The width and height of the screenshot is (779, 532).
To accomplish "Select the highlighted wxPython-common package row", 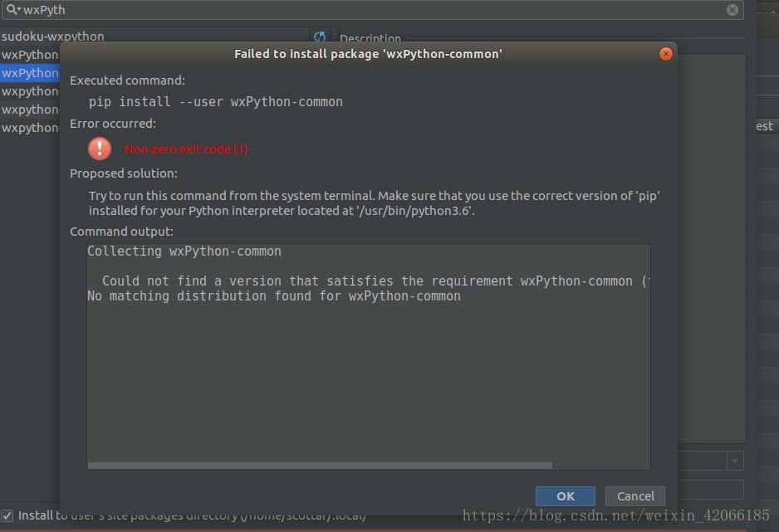I will click(30, 73).
